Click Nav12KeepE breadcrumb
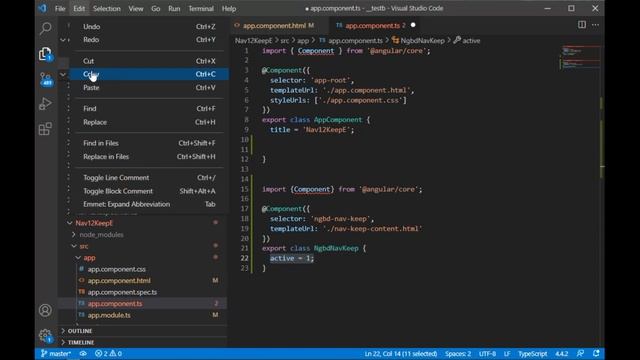The image size is (640, 360). (x=253, y=40)
